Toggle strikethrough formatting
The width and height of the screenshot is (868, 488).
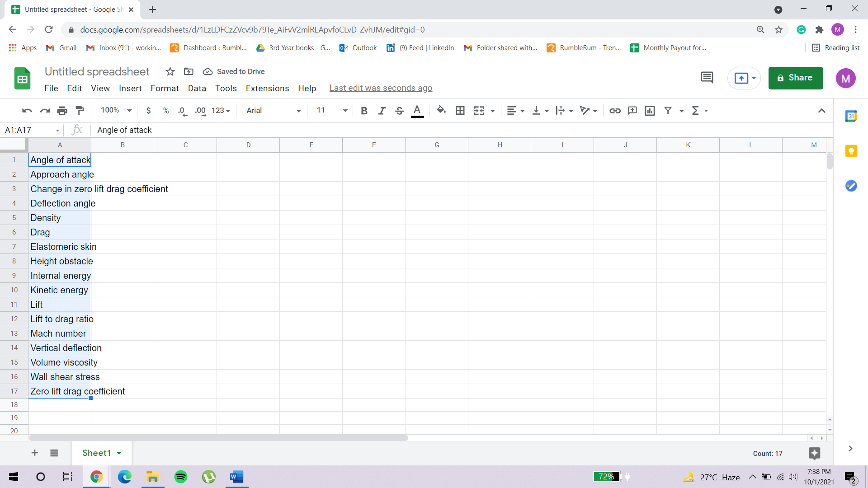click(400, 111)
